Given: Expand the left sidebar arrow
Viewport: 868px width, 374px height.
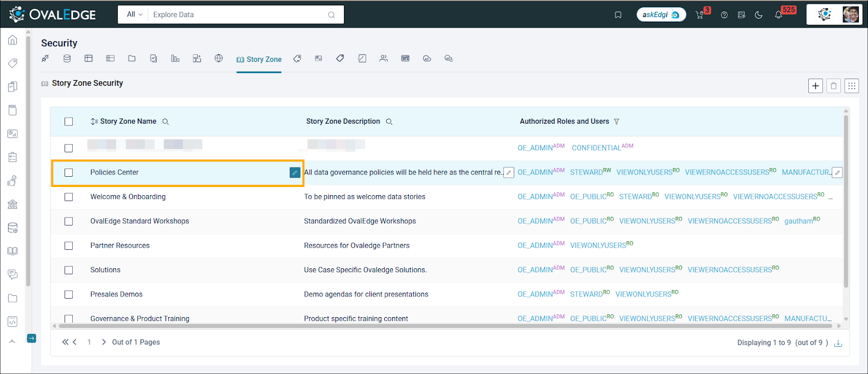Looking at the screenshot, I should pos(31,338).
